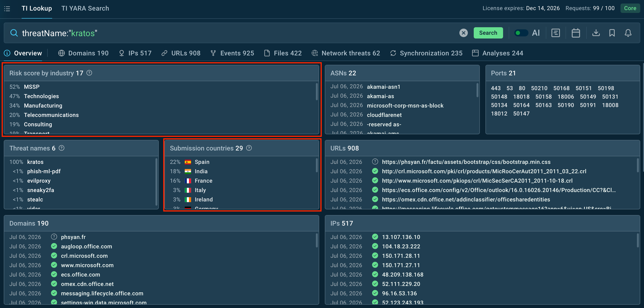Select the kratos threat name
Viewport: 644px width, 308px height.
[x=35, y=162]
